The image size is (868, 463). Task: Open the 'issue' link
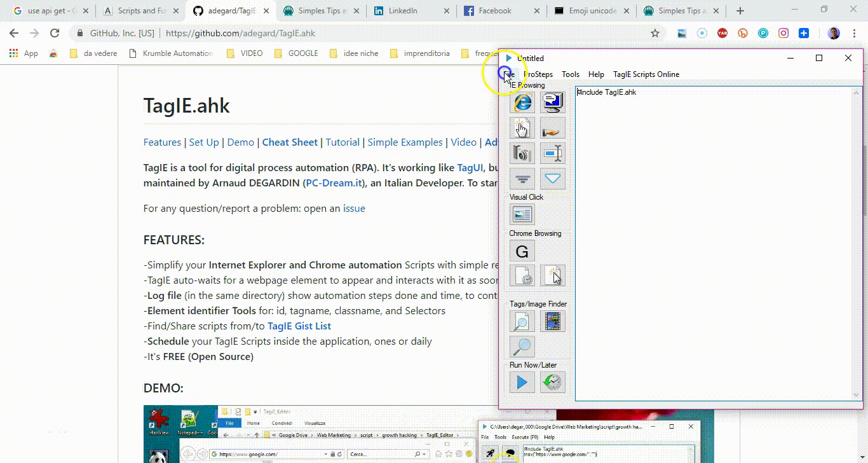(x=354, y=209)
